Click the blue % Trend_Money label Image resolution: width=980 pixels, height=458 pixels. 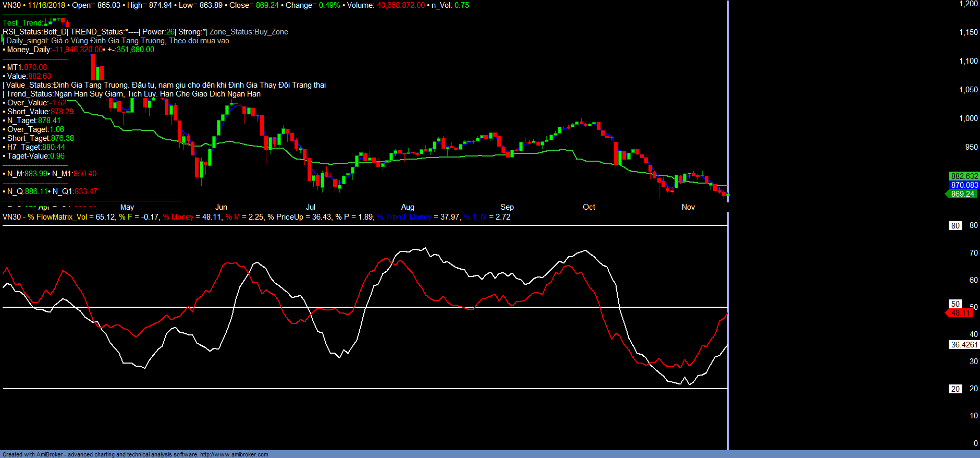point(404,217)
